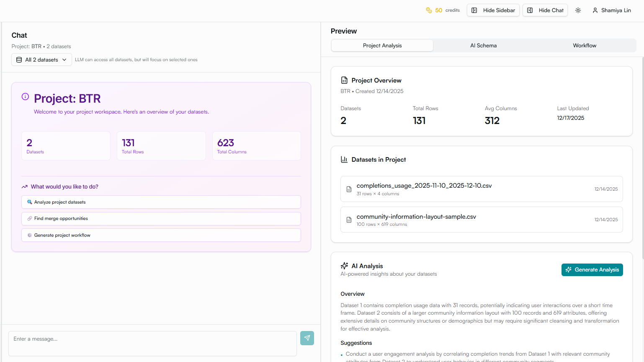Open the All 2 datasets dropdown
Viewport: 644px width, 362px height.
pyautogui.click(x=41, y=59)
